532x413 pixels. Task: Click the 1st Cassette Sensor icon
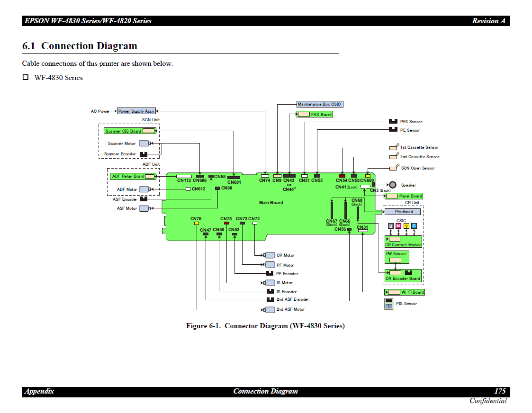coord(393,148)
